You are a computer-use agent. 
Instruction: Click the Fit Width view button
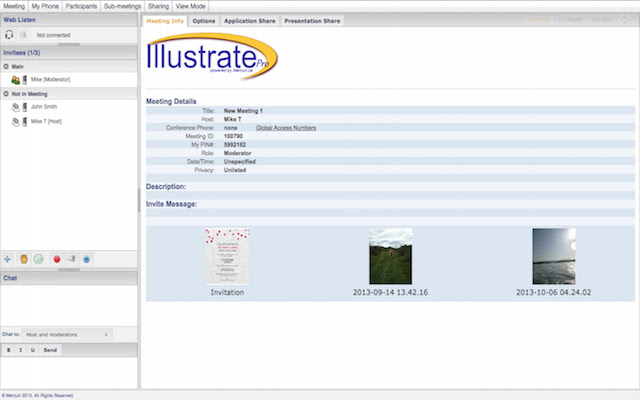click(539, 20)
